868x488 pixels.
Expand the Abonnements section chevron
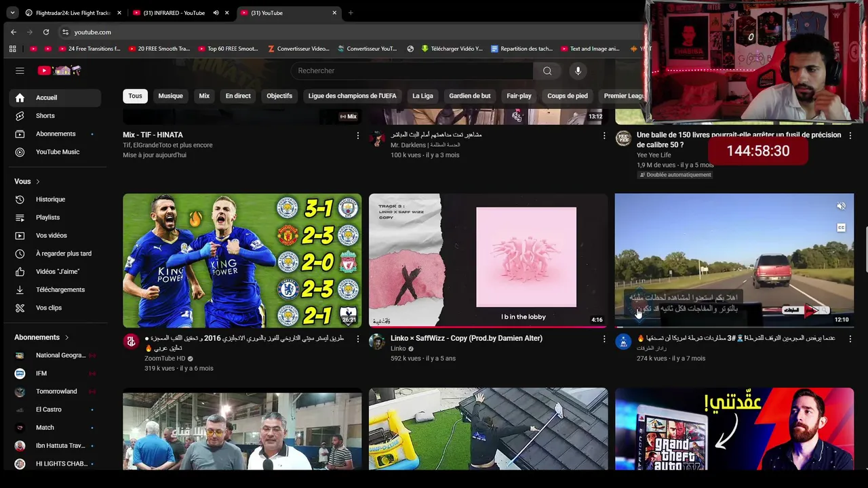(66, 338)
